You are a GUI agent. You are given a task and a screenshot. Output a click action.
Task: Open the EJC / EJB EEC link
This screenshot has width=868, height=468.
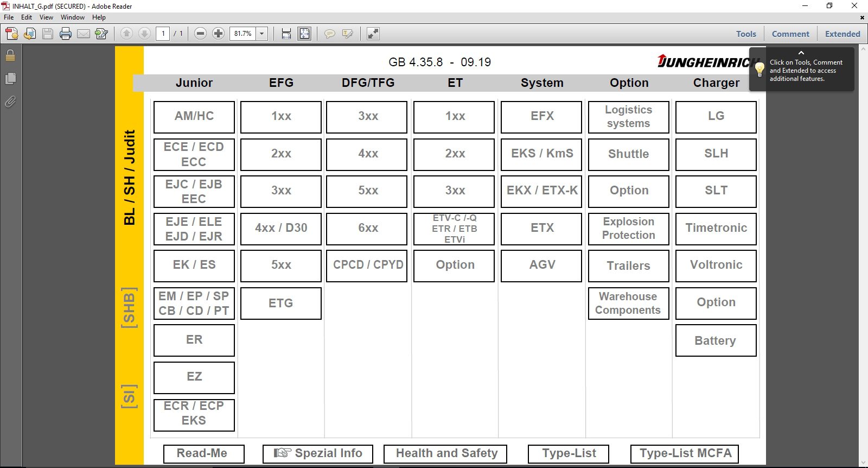point(194,191)
